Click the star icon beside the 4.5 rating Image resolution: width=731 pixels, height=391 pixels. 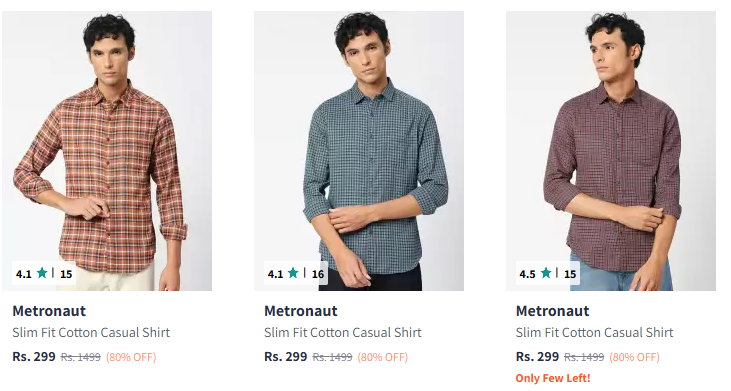tap(545, 273)
